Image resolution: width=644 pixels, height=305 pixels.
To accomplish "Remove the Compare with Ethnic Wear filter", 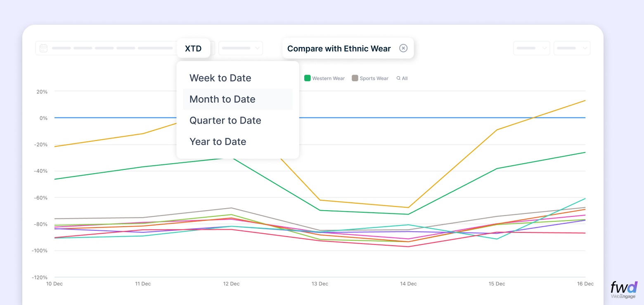I will [403, 48].
